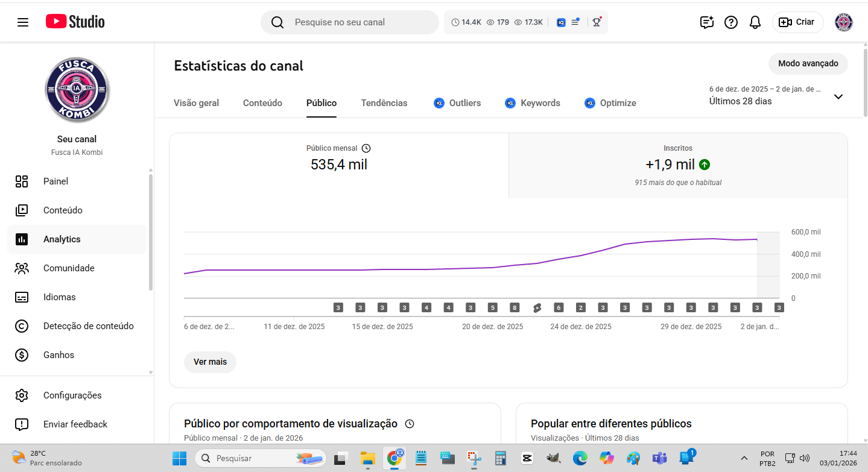Click the YouTube Studio logo
This screenshot has width=868, height=472.
pos(75,22)
